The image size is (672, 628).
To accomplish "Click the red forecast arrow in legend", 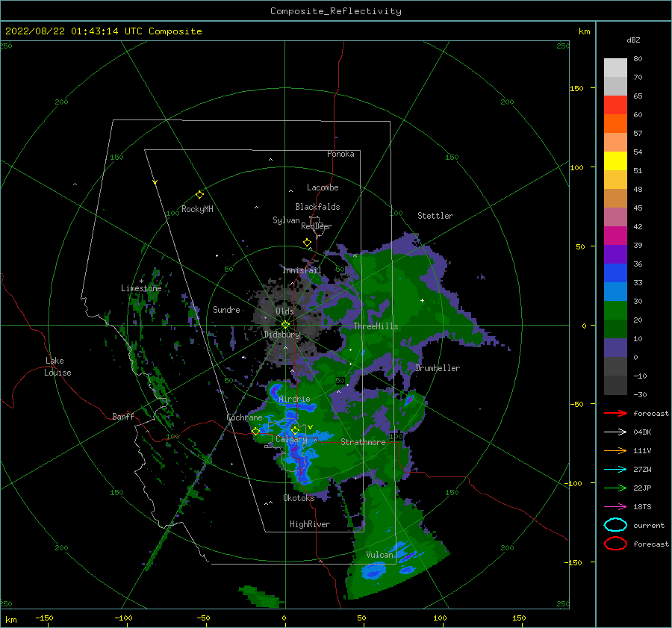I will [615, 413].
